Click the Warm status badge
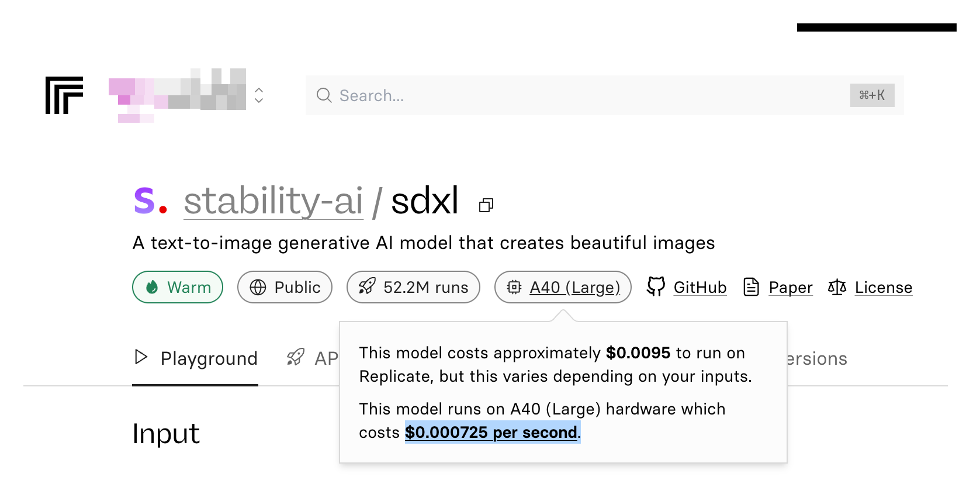The image size is (980, 501). pyautogui.click(x=178, y=287)
